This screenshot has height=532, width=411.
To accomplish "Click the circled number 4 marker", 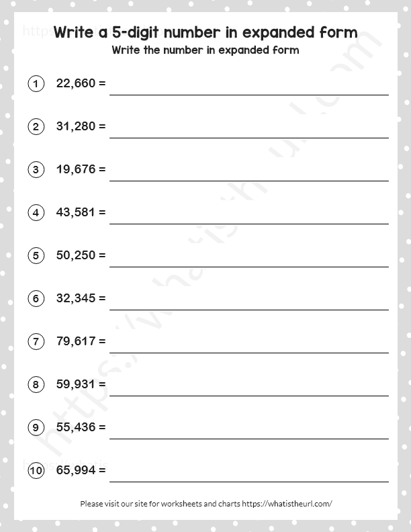I will (36, 212).
